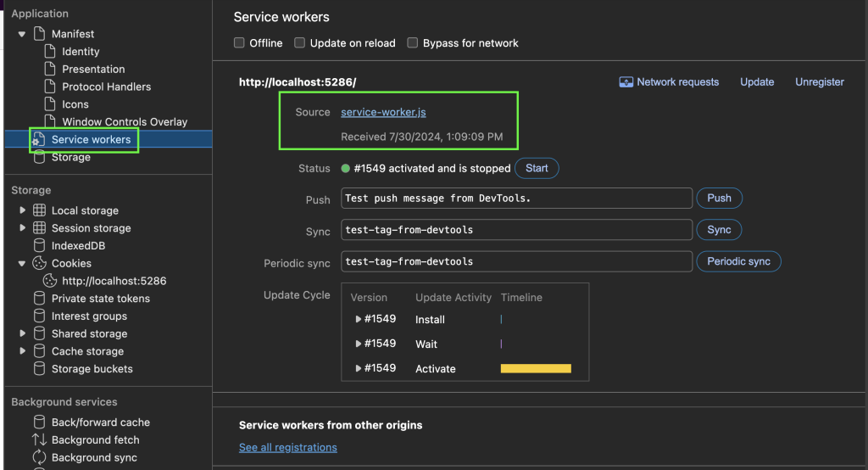Click the localhost:5286 cookie icon
This screenshot has height=470, width=868.
(x=50, y=281)
